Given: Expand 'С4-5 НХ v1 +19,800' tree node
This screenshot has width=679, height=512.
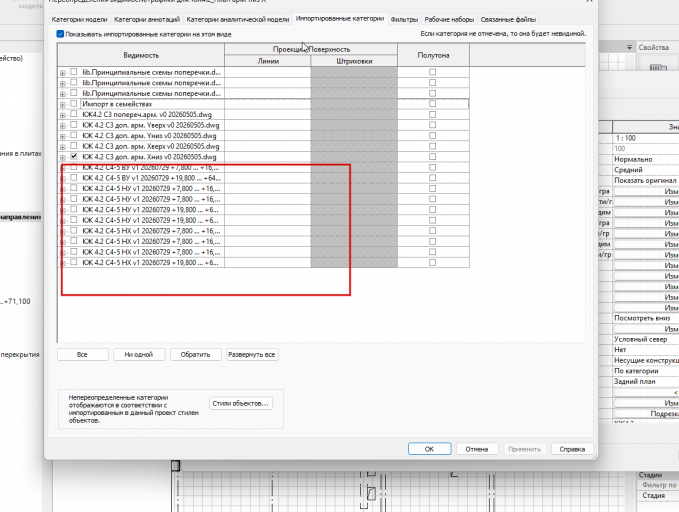Looking at the screenshot, I should [x=63, y=263].
